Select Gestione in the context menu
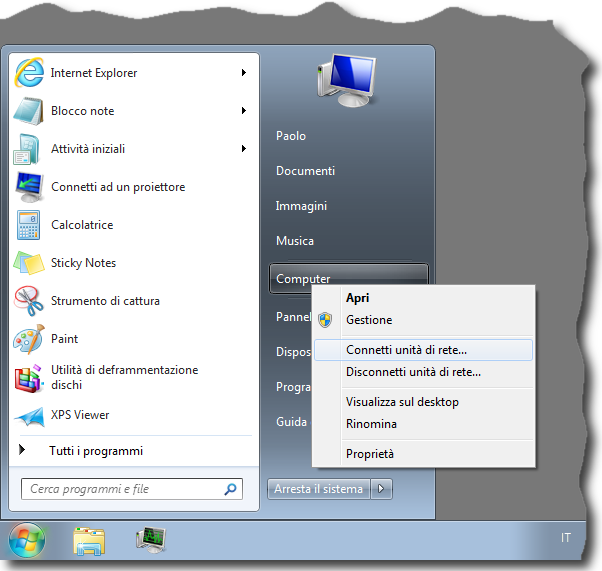 coord(369,320)
